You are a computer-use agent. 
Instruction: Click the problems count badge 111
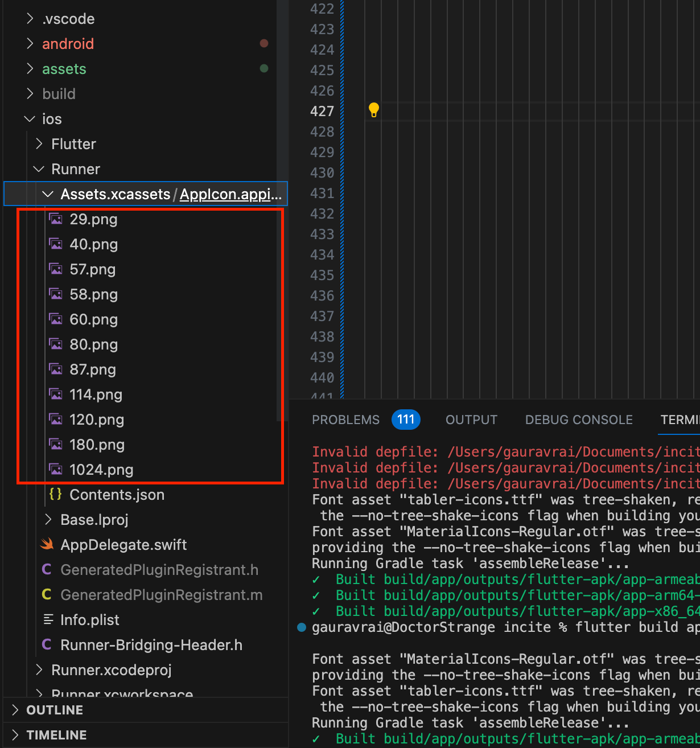click(405, 420)
